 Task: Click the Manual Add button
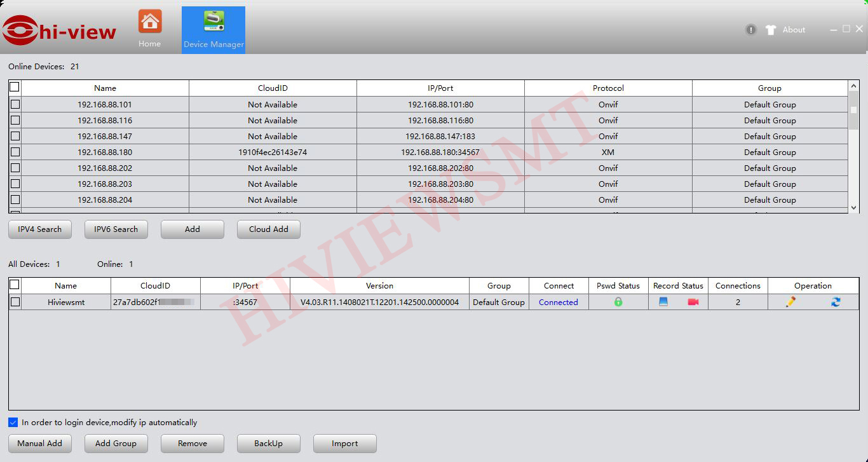40,444
